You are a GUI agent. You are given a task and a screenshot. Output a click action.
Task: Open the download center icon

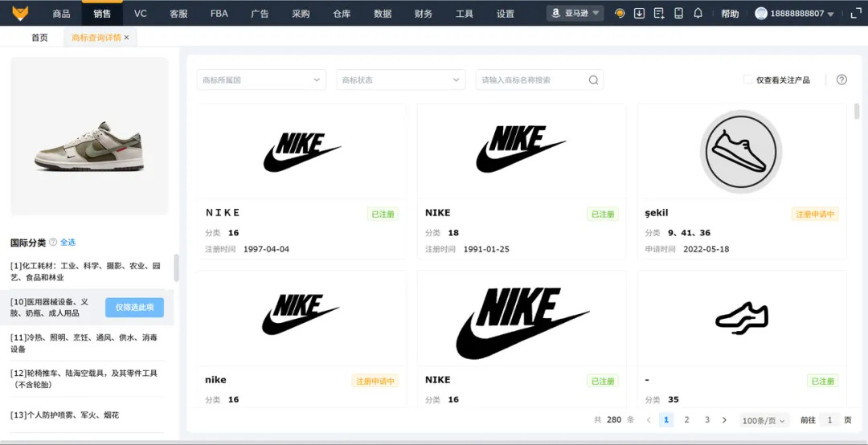(x=640, y=14)
